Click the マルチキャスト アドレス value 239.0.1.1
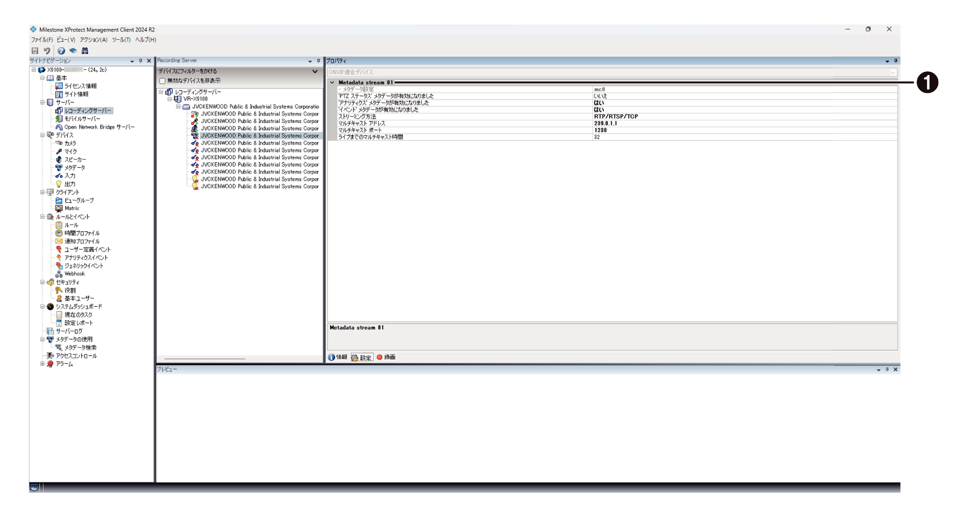 pos(606,124)
